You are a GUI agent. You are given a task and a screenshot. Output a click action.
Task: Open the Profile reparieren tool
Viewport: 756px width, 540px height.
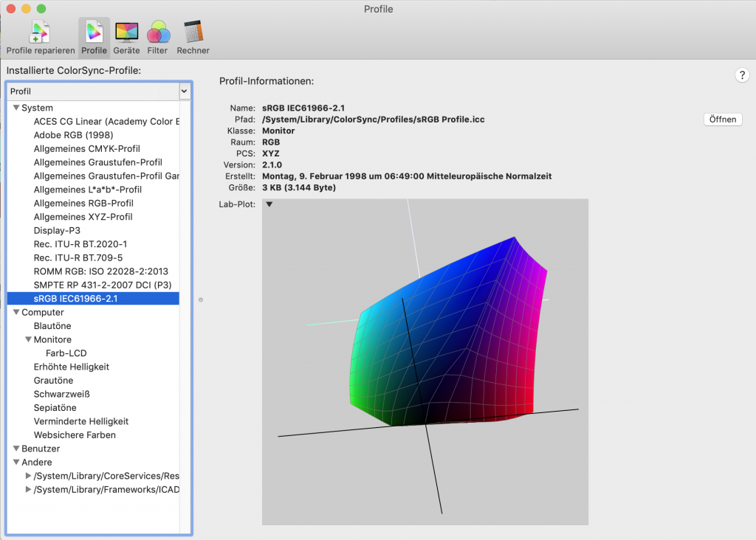[x=41, y=38]
